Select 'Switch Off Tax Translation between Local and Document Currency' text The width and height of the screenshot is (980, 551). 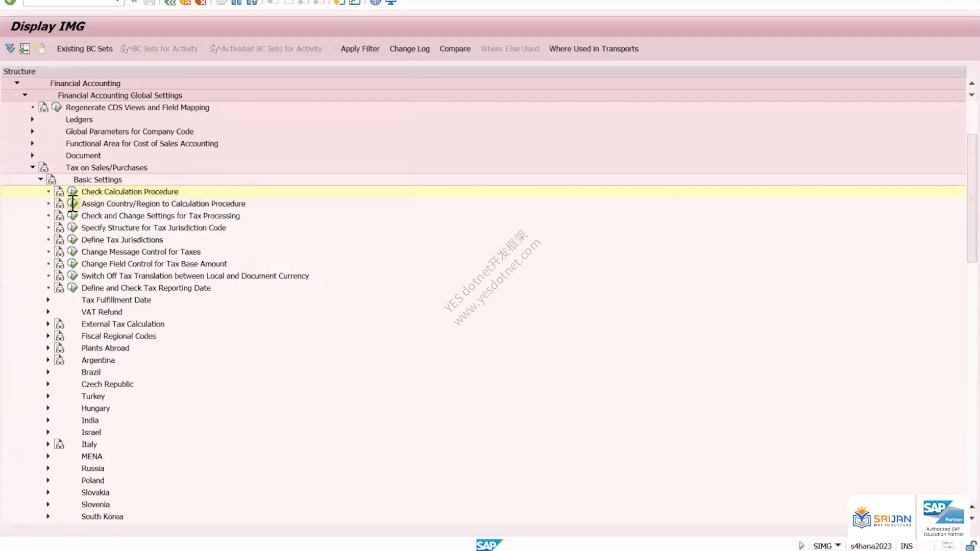195,276
